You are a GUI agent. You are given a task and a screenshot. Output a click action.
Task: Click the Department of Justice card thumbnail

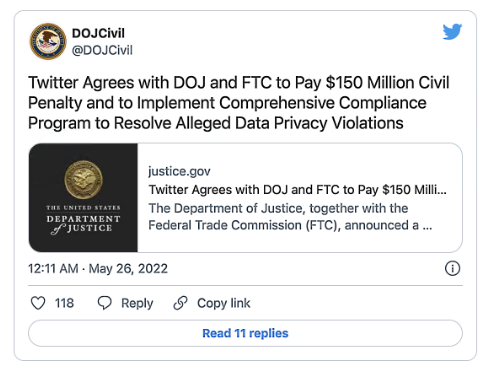click(x=83, y=198)
